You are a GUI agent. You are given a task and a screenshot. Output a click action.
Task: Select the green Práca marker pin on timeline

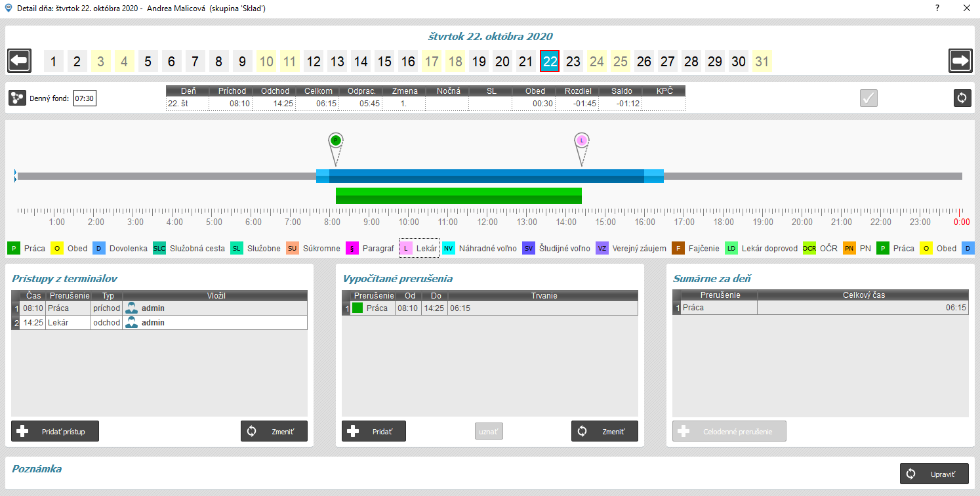click(x=336, y=140)
